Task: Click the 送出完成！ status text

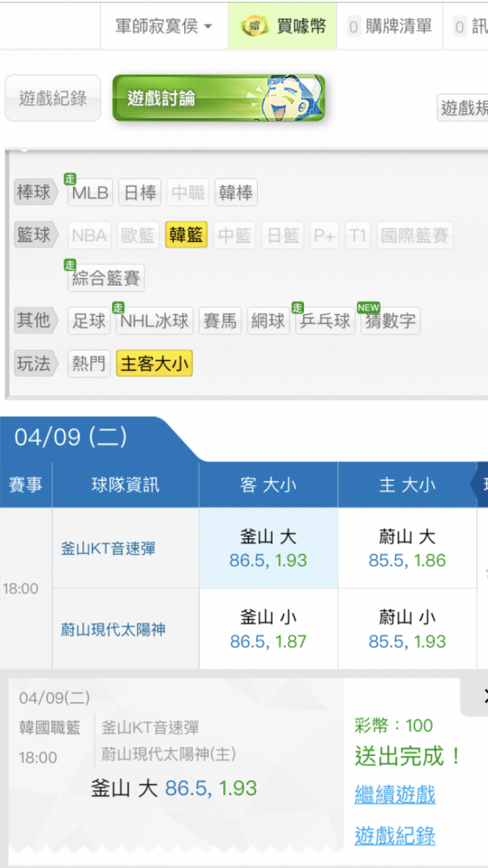Action: tap(408, 756)
